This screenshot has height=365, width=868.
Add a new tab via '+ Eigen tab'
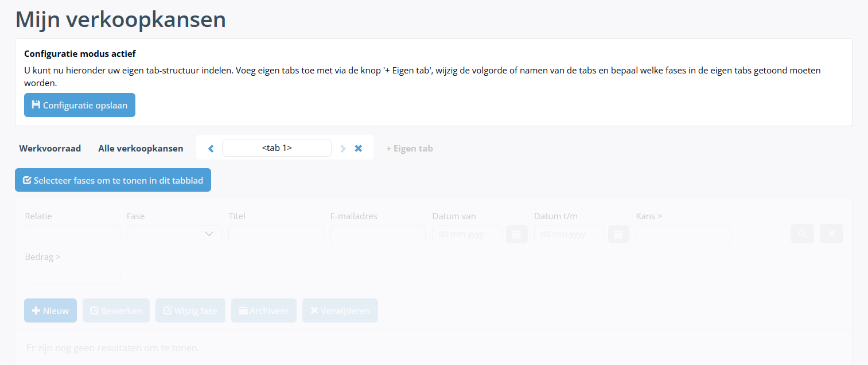[x=410, y=148]
